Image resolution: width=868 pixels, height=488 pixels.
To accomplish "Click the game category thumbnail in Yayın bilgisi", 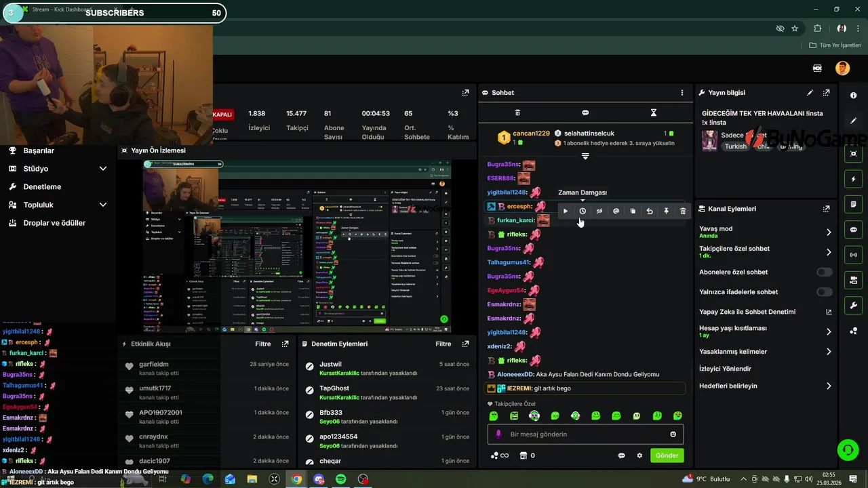I will click(x=709, y=140).
